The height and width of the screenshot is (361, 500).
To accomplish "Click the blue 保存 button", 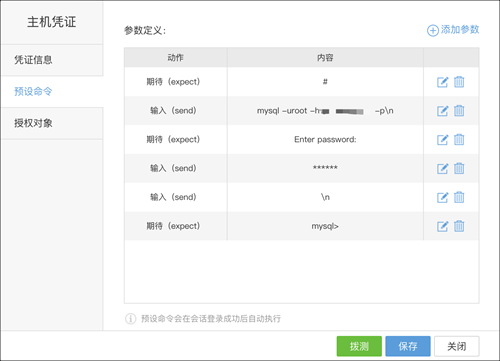I will [408, 346].
